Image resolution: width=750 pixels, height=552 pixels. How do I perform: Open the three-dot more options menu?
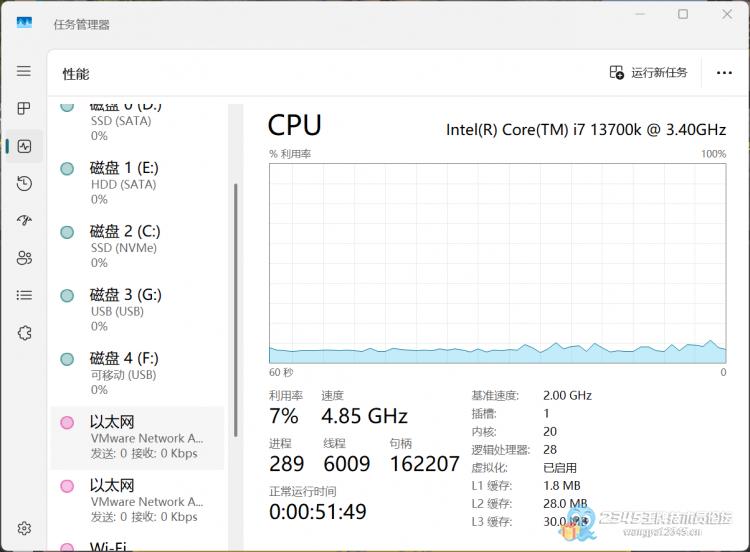pos(724,73)
